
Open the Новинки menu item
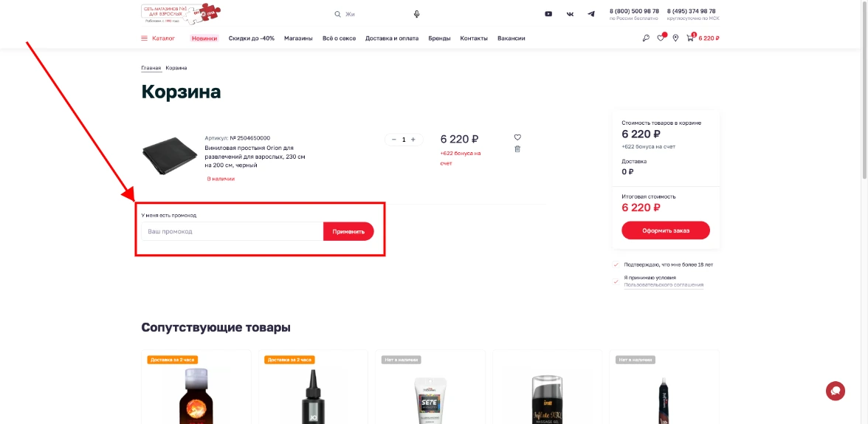tap(204, 38)
